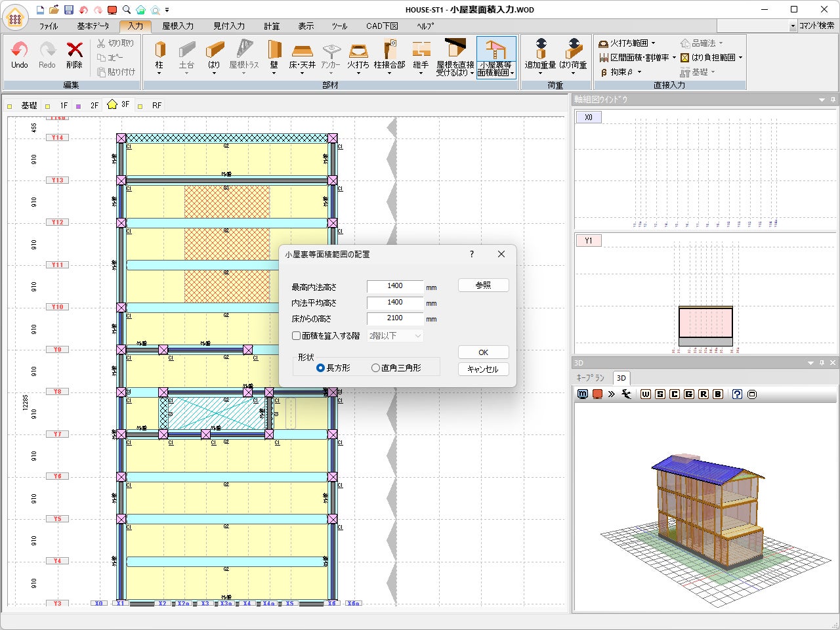Click the help question mark in 3D toolbar

(x=737, y=394)
